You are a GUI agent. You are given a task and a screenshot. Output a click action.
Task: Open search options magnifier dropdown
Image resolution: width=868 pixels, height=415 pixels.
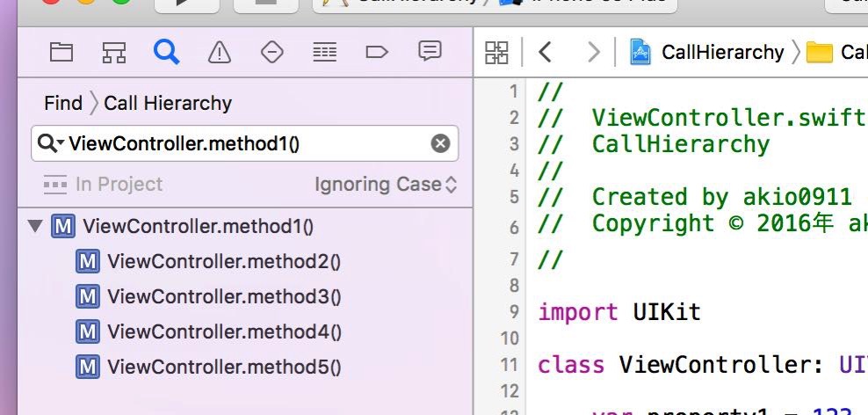point(50,144)
